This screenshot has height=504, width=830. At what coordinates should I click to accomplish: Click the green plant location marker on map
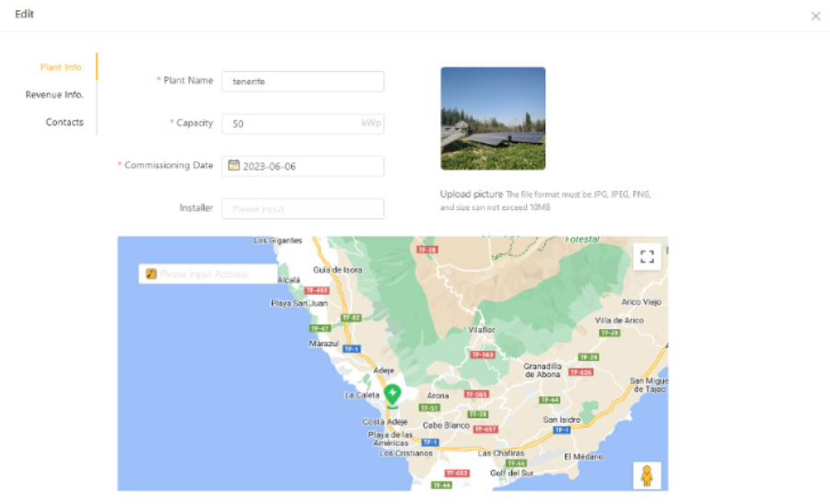[392, 396]
